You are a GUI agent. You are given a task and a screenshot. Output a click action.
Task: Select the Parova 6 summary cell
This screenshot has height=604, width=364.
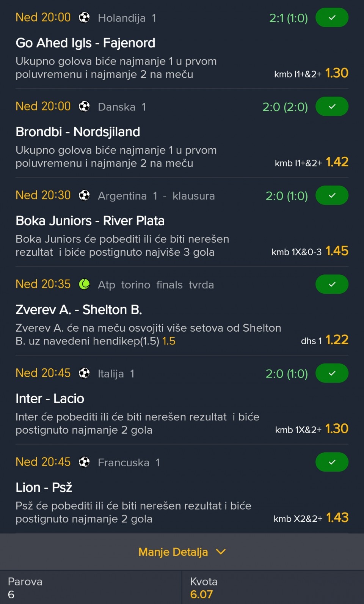[x=91, y=587]
